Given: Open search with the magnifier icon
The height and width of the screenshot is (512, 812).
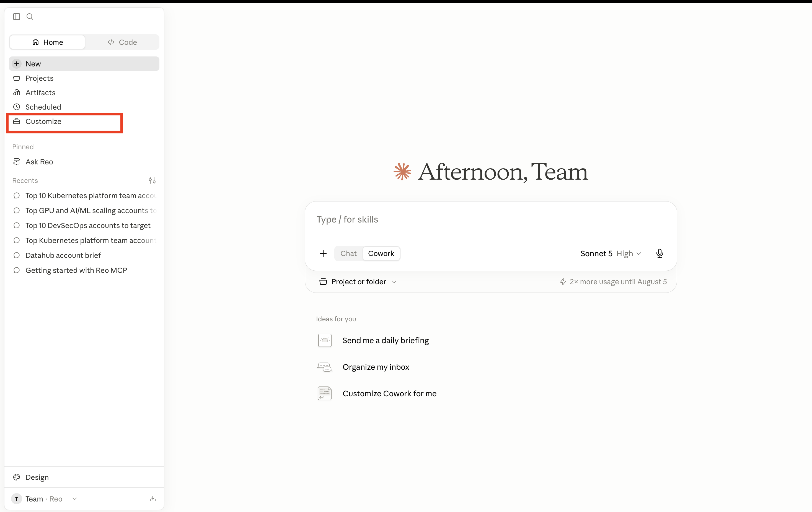Looking at the screenshot, I should (x=30, y=17).
